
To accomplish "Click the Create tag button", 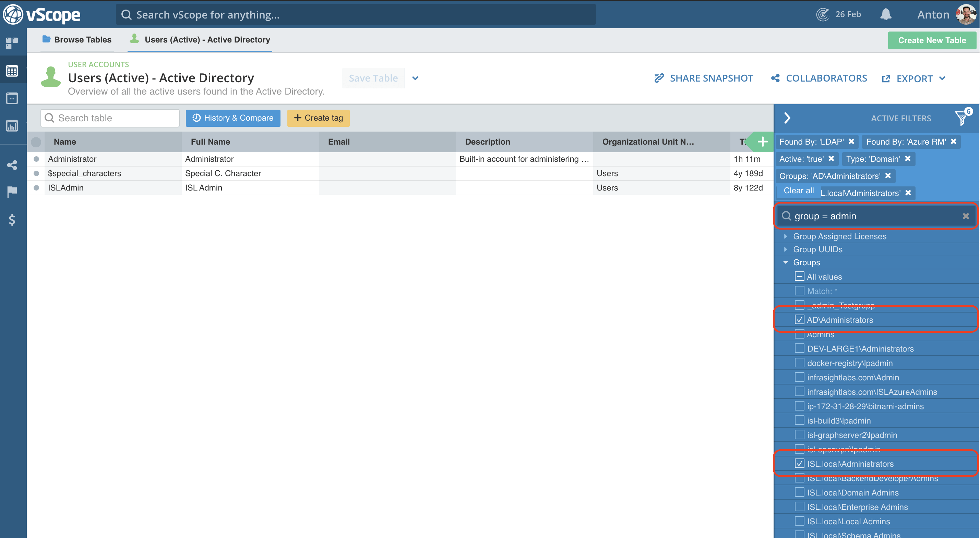I will click(319, 118).
